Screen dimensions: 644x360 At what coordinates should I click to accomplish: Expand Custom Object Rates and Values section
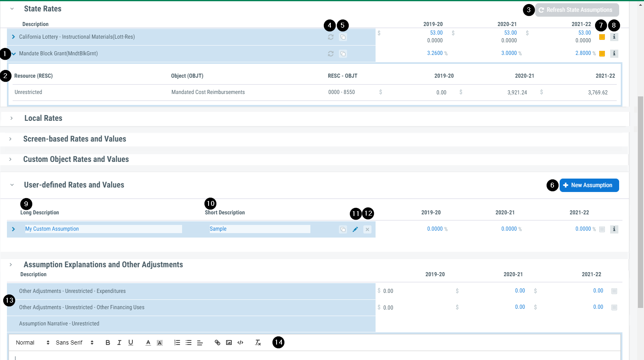[x=11, y=159]
